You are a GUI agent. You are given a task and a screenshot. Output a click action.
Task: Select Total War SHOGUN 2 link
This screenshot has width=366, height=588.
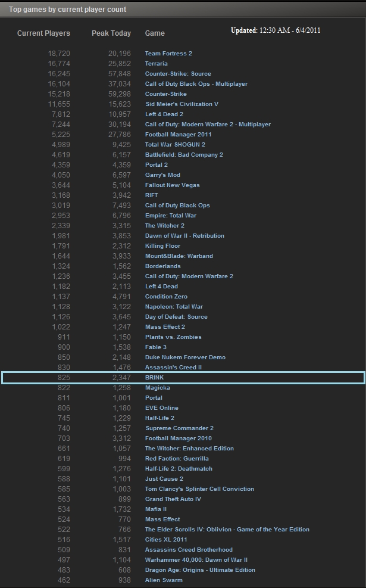[175, 145]
